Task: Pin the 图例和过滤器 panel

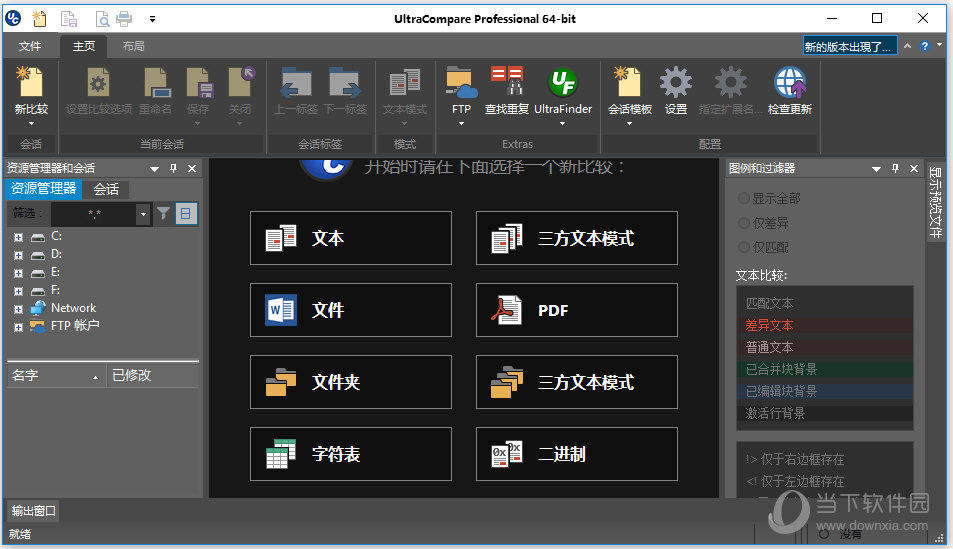Action: [895, 168]
